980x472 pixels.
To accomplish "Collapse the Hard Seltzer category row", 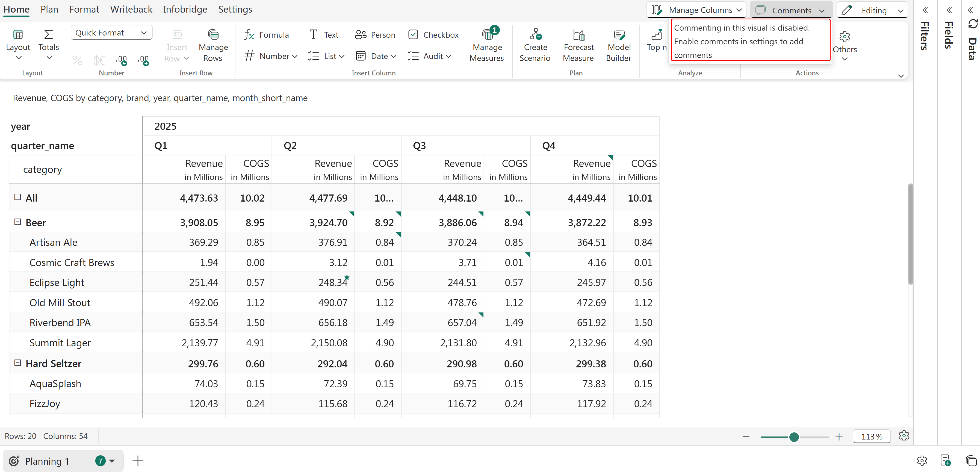I will click(17, 363).
